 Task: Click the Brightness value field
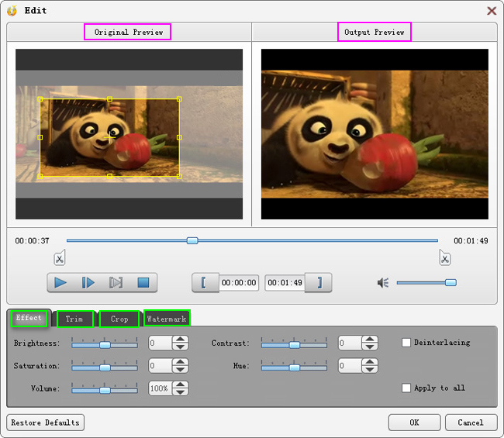161,343
